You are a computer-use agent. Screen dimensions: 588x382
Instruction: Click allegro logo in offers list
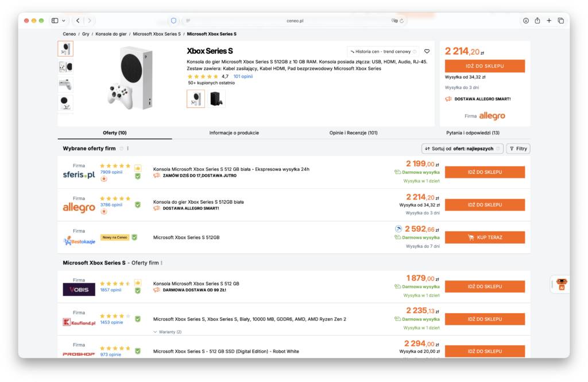[79, 208]
